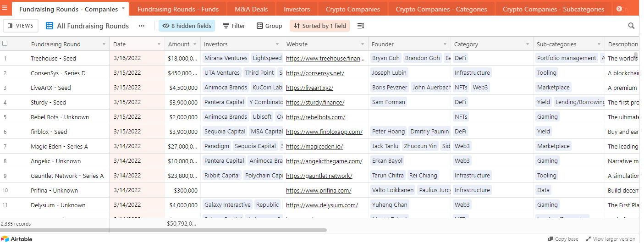Click the Pantera Capital tag in Sturdy row

tap(224, 102)
